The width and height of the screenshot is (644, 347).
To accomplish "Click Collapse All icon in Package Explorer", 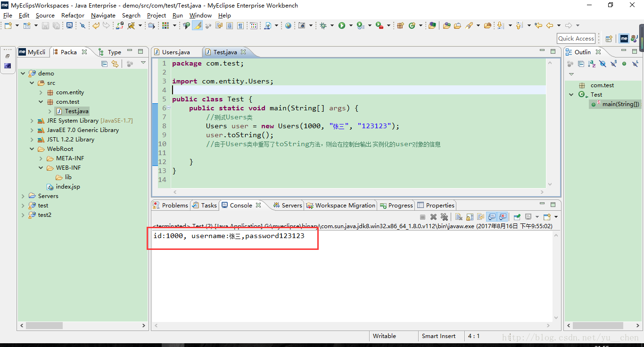I will [105, 64].
